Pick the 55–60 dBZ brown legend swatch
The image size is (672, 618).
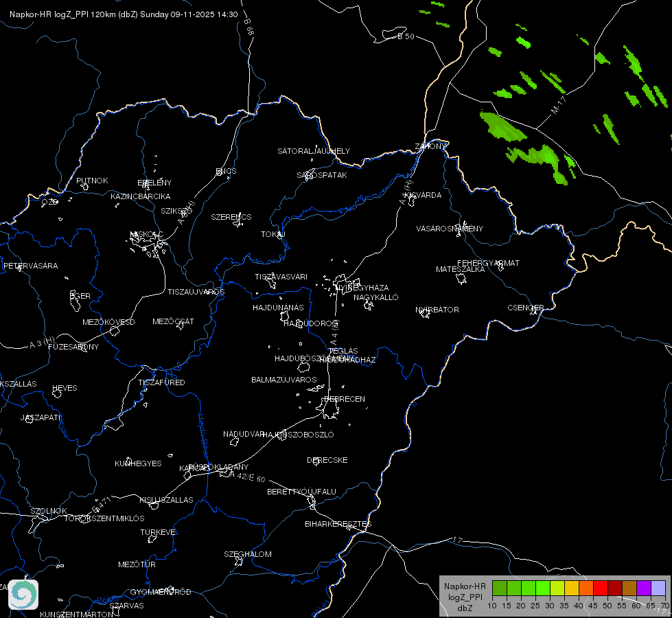click(629, 588)
